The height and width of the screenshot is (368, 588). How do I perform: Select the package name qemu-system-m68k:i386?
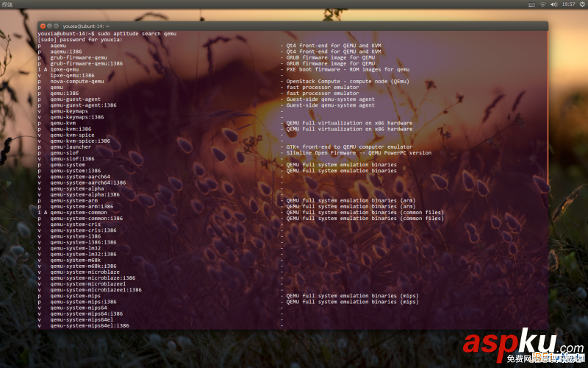[83, 266]
